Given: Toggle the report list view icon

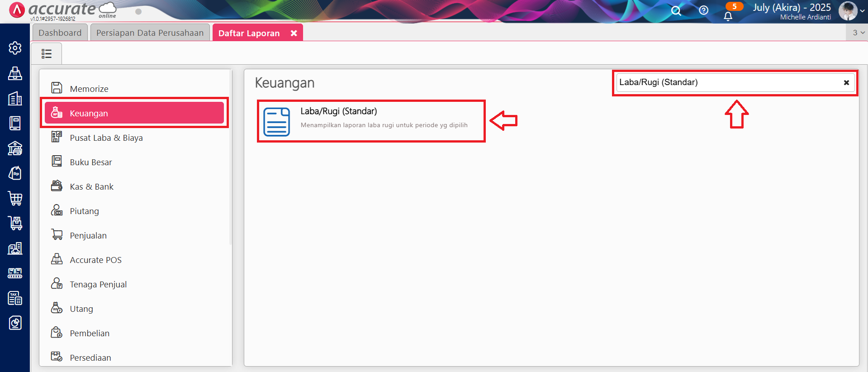Looking at the screenshot, I should coord(47,54).
